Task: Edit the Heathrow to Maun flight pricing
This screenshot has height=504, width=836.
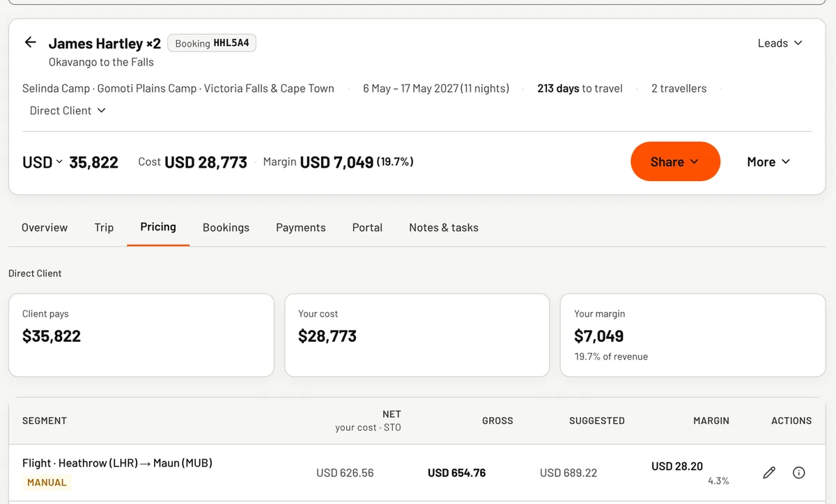Action: (x=769, y=473)
